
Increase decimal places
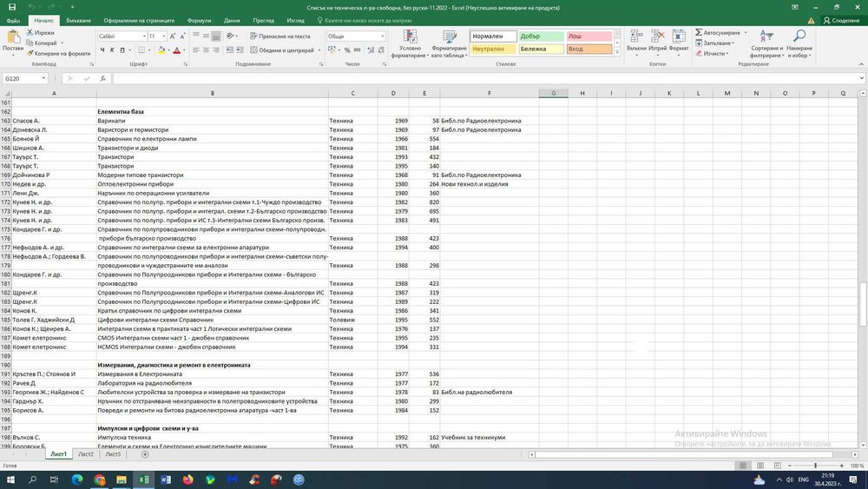(x=371, y=50)
